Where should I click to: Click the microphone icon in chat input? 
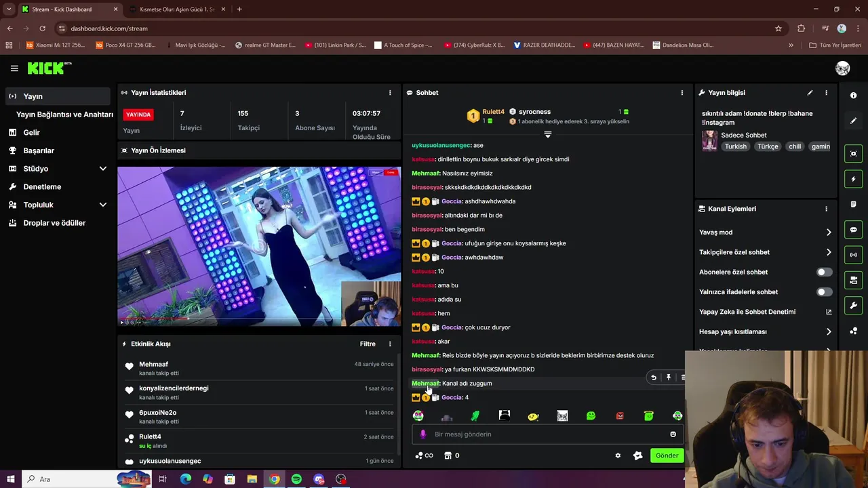[x=423, y=434]
